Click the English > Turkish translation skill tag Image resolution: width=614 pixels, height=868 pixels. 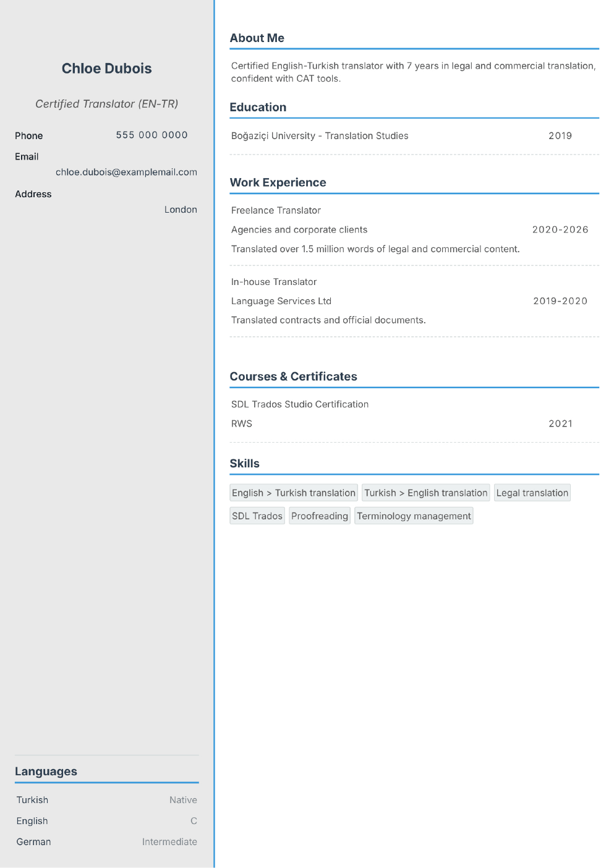[x=294, y=493]
